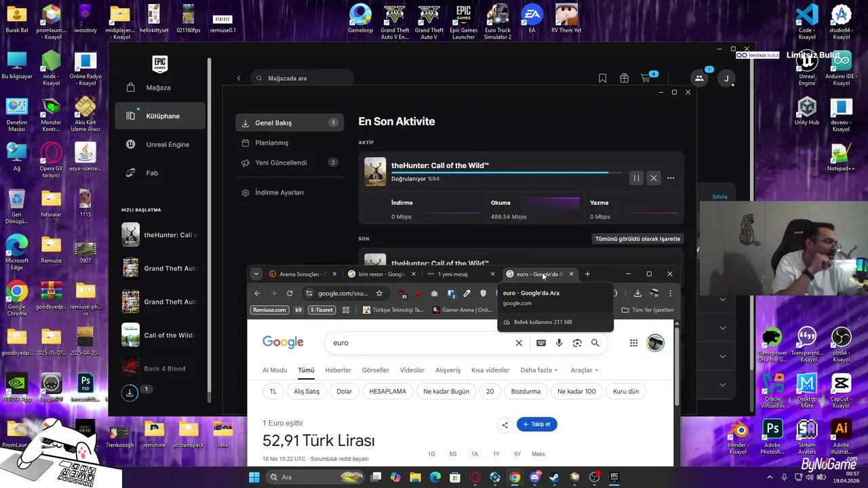
Task: Select the Dolar suggestion chip
Action: [344, 391]
